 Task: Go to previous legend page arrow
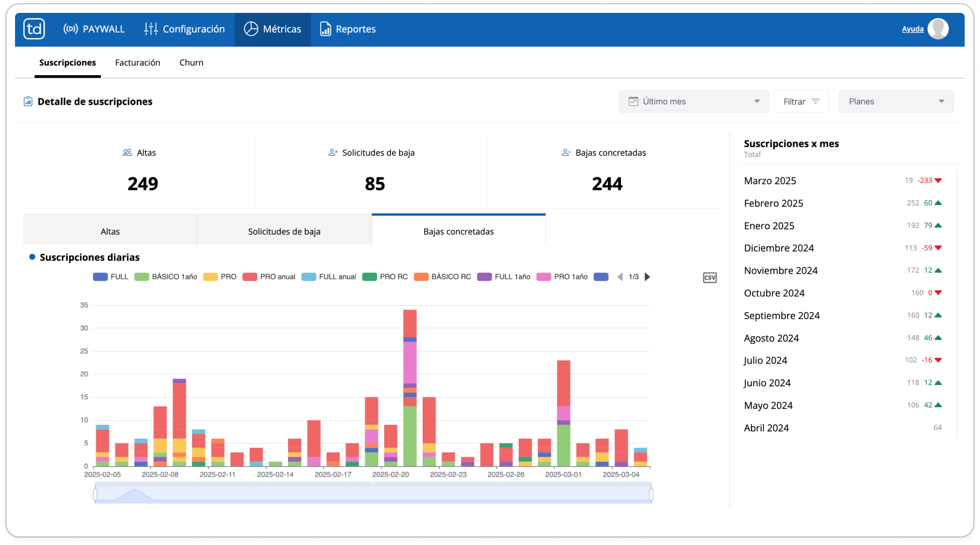click(x=620, y=277)
